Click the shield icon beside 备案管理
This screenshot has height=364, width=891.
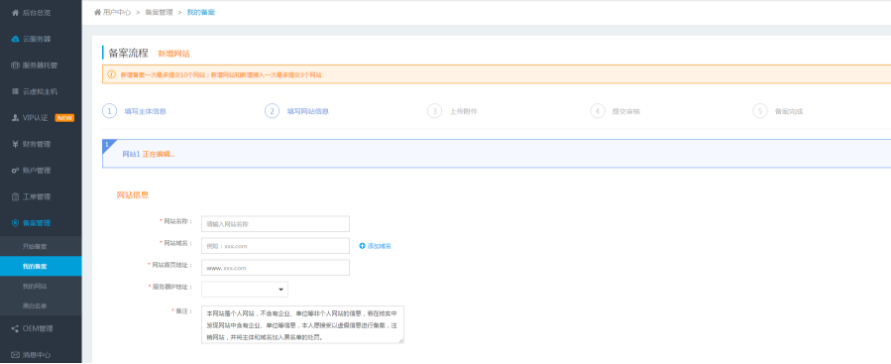click(15, 223)
